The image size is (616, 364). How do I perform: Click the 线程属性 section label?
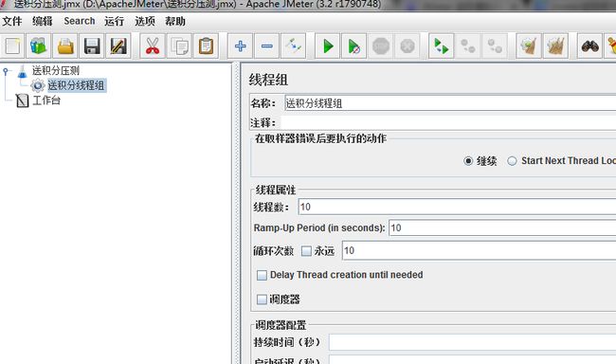(x=276, y=191)
